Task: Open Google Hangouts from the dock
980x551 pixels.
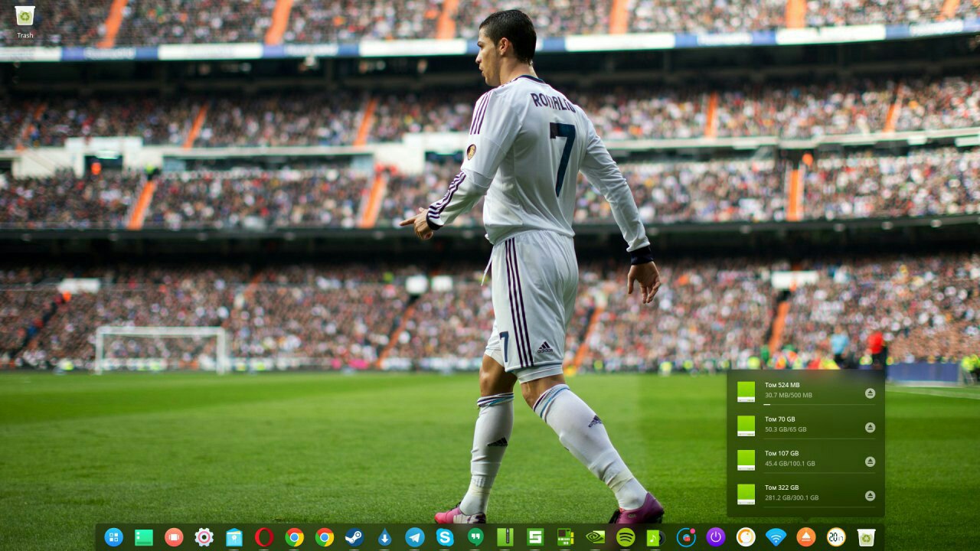Action: pos(475,537)
